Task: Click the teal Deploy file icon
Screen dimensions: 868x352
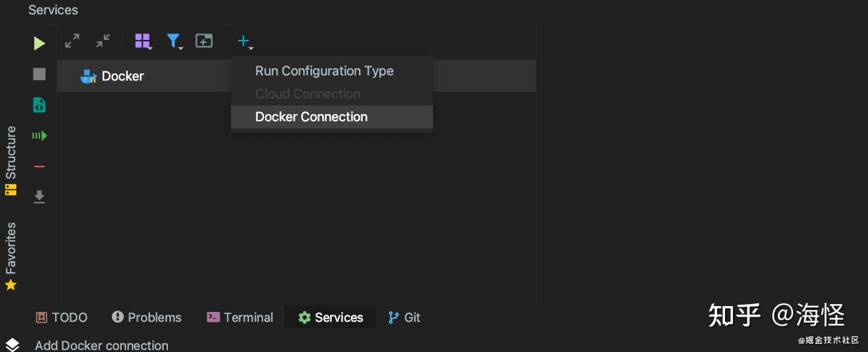Action: tap(39, 105)
